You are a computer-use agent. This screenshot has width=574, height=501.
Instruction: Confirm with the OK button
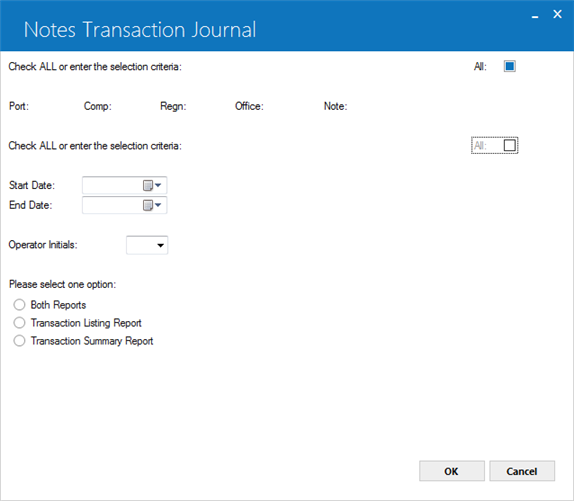click(x=452, y=471)
